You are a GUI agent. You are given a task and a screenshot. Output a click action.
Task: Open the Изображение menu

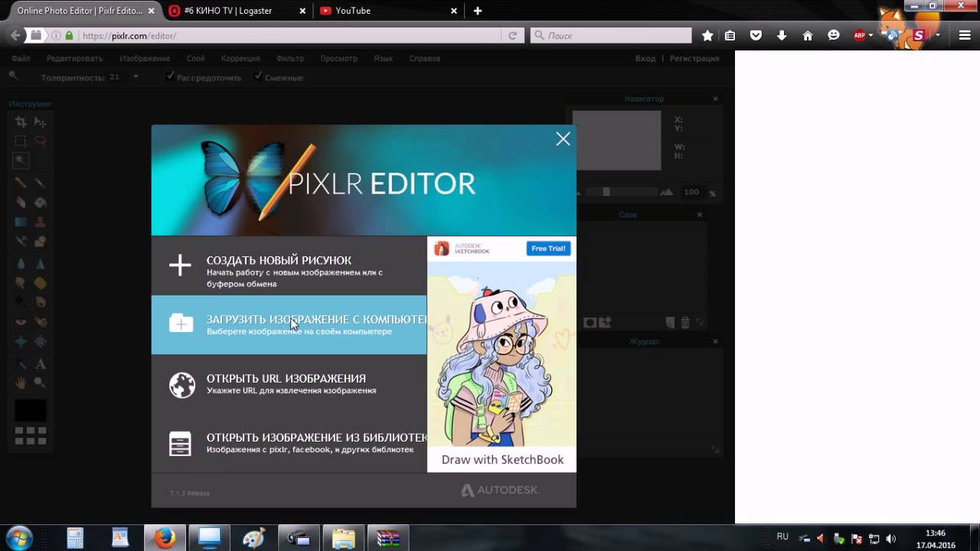click(144, 58)
